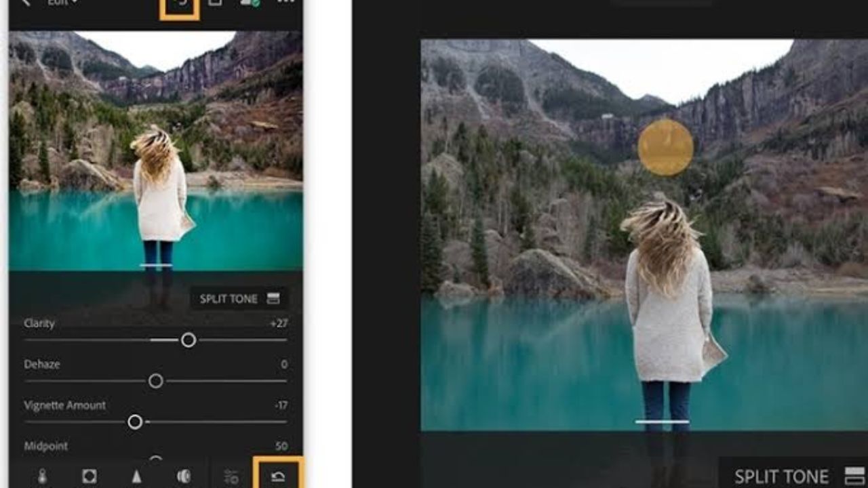This screenshot has width=868, height=488.
Task: Select the Midpoint value 50
Action: coord(281,446)
